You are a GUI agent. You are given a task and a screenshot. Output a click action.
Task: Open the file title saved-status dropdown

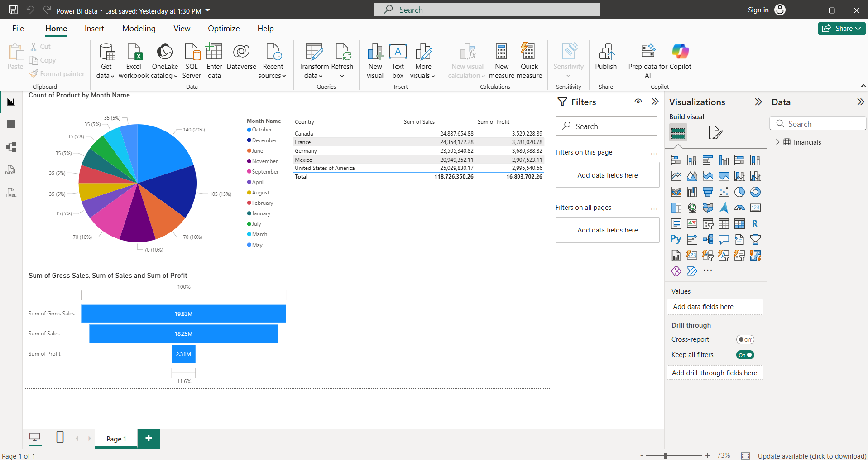click(208, 10)
